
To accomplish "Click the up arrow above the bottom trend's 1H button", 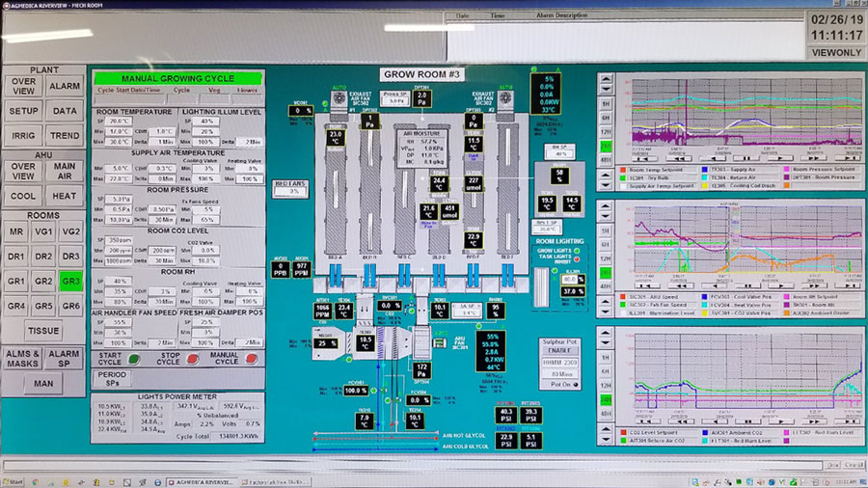I will click(x=607, y=334).
